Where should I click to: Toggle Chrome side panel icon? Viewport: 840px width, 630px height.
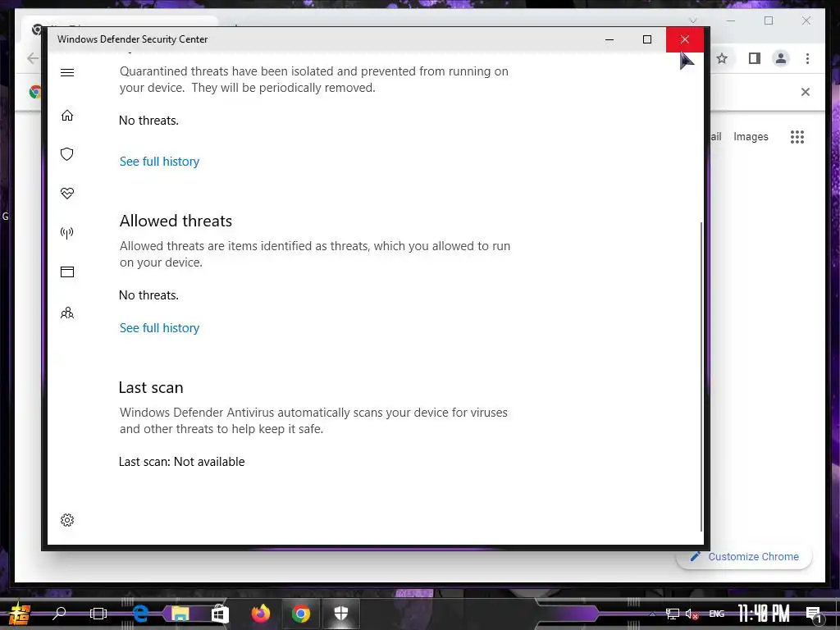(x=755, y=58)
